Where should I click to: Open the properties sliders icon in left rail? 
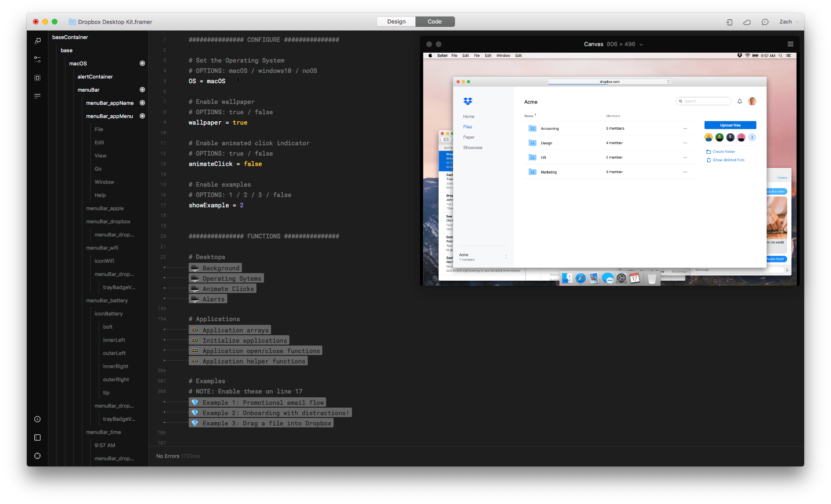point(38,59)
